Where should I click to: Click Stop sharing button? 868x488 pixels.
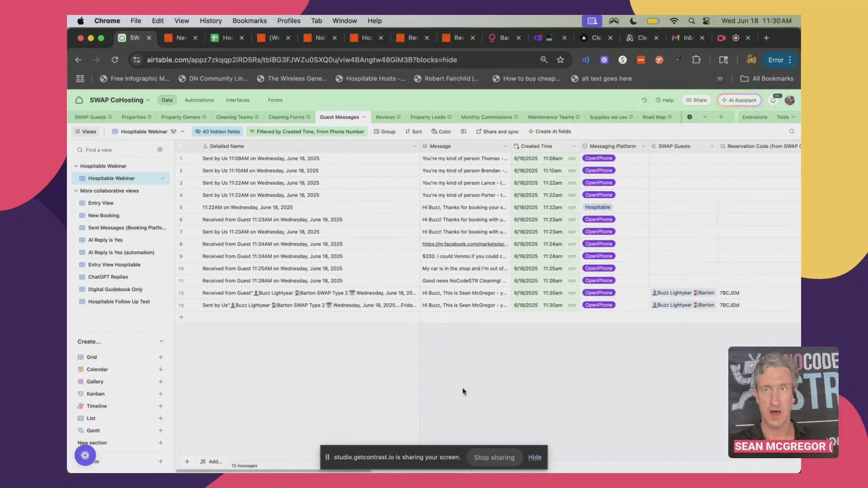[x=494, y=457]
